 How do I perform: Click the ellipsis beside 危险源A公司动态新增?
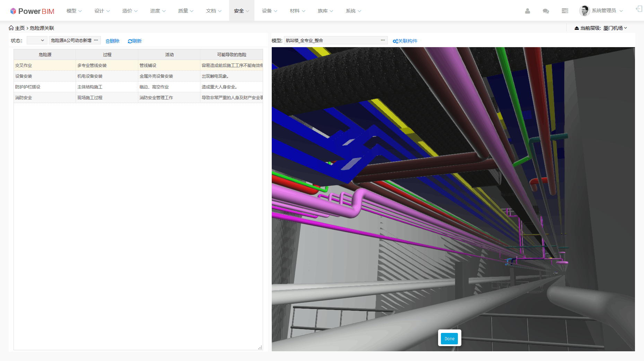click(x=96, y=40)
